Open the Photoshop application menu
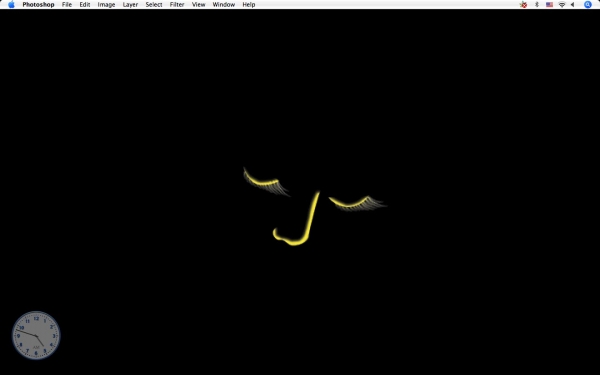 (38, 5)
